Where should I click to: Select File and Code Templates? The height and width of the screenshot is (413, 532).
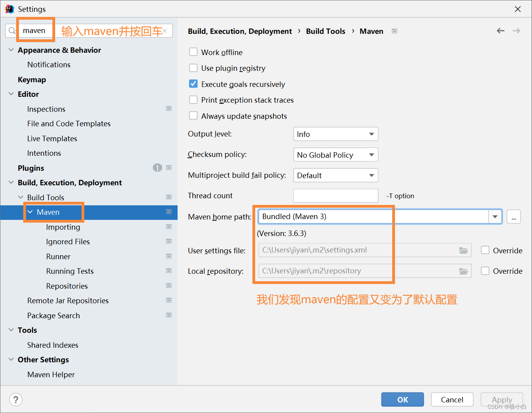pyautogui.click(x=69, y=124)
